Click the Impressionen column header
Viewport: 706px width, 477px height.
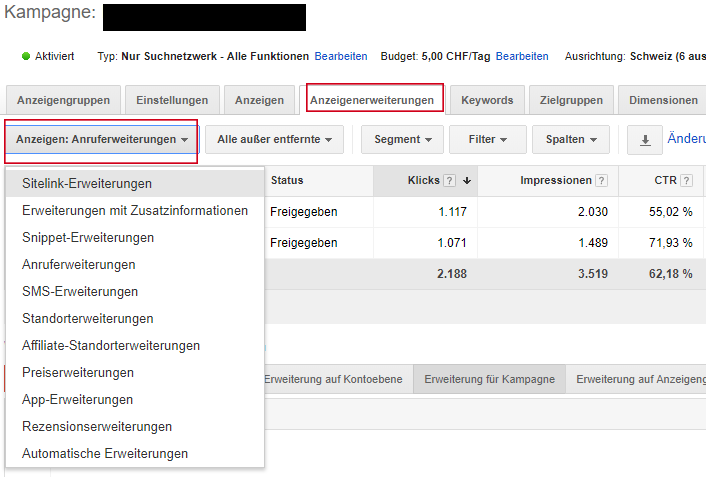(x=548, y=181)
